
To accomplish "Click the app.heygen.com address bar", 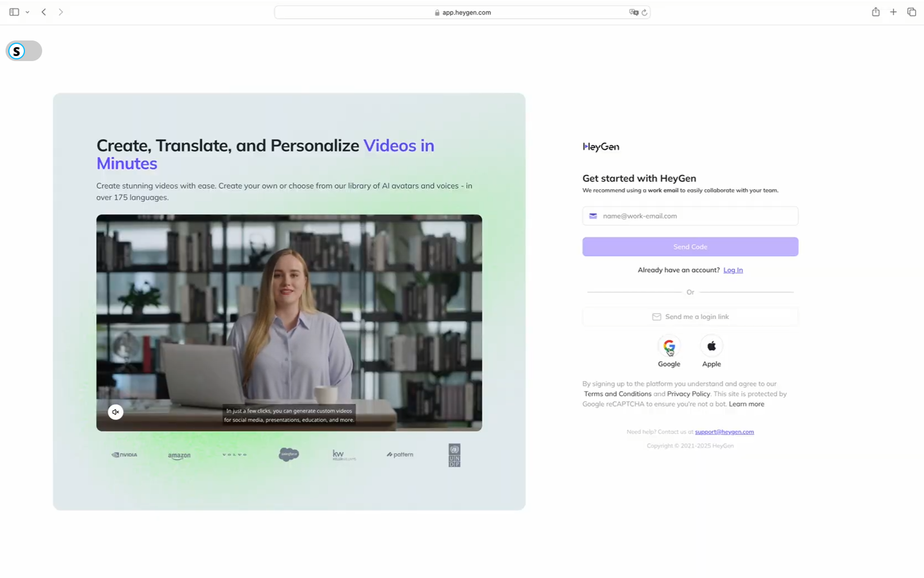I will (462, 12).
